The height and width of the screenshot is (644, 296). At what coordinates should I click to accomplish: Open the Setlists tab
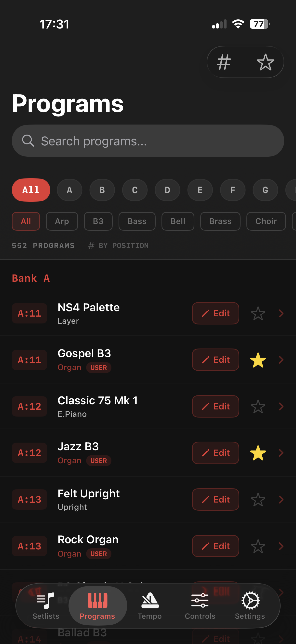(46, 605)
